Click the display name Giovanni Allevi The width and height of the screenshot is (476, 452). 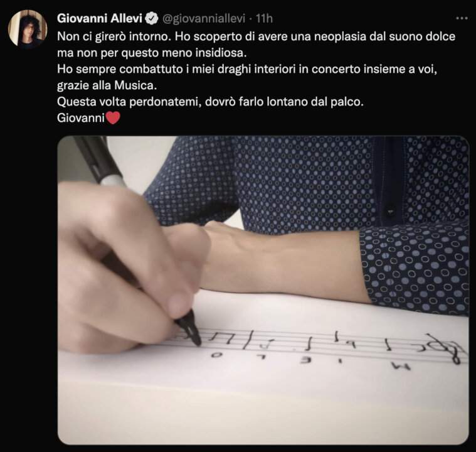100,19
